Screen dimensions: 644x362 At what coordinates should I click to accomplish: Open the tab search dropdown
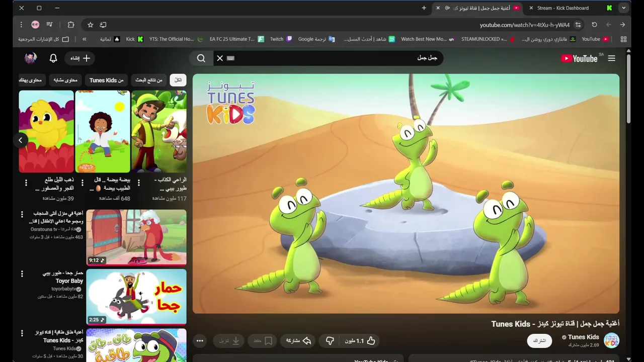point(624,8)
